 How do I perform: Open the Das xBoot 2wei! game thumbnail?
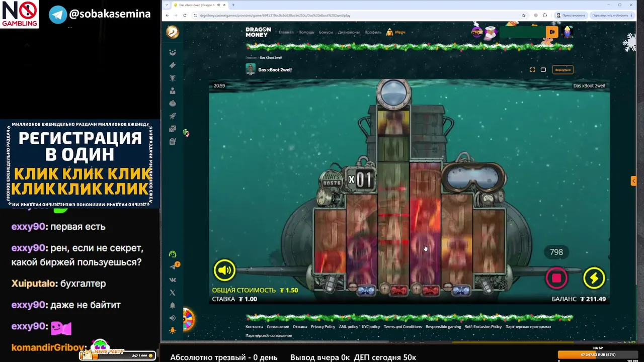click(x=250, y=69)
